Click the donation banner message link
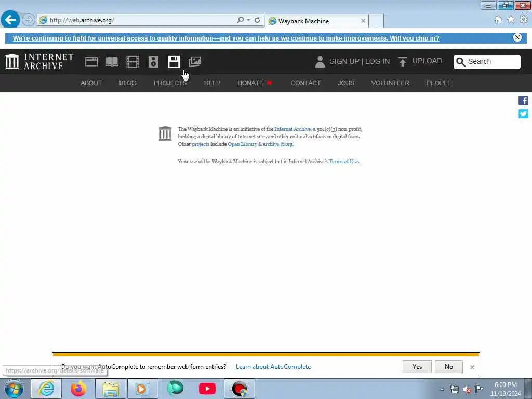 click(226, 38)
